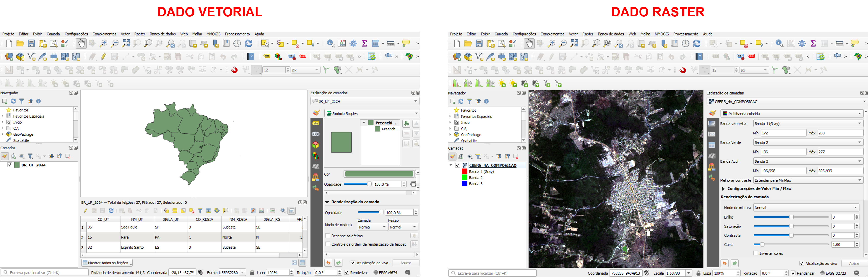This screenshot has width=868, height=277.
Task: Toggle visibility of BR_UF_2024 layer
Action: (10, 165)
